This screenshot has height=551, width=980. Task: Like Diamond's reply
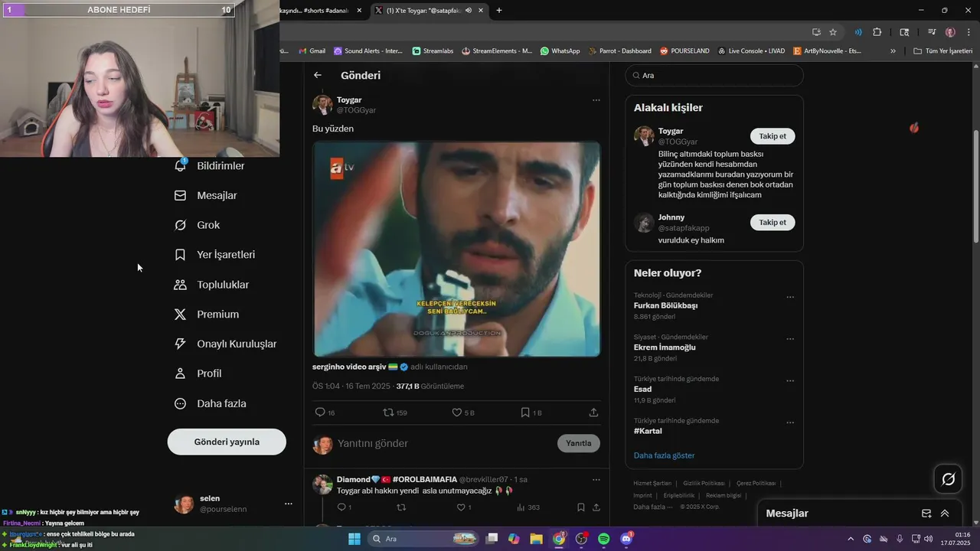461,507
